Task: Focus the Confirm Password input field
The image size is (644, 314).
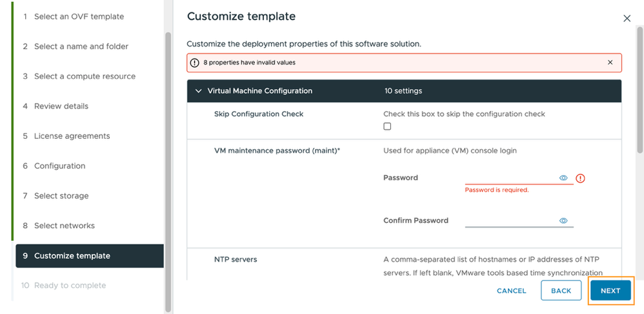Action: coord(510,220)
